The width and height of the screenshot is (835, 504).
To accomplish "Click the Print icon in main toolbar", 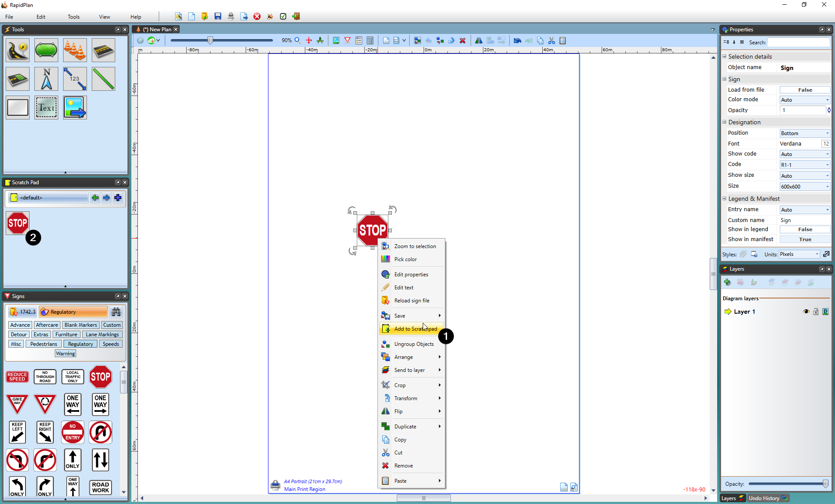I will [231, 17].
